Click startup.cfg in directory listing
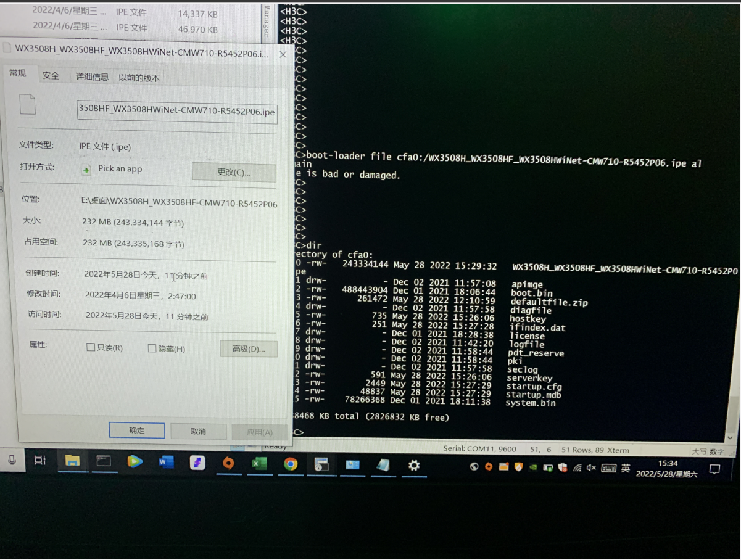Viewport: 741px width, 560px height. click(x=534, y=386)
